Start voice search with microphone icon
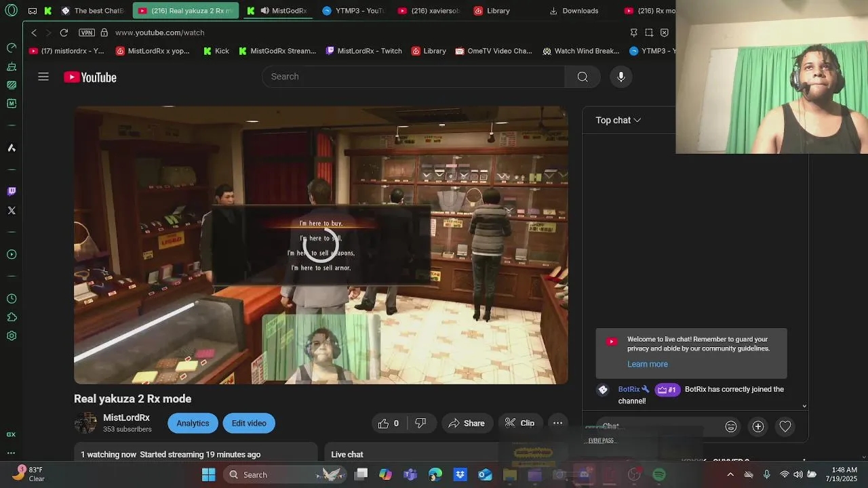The height and width of the screenshot is (488, 868). click(x=620, y=77)
